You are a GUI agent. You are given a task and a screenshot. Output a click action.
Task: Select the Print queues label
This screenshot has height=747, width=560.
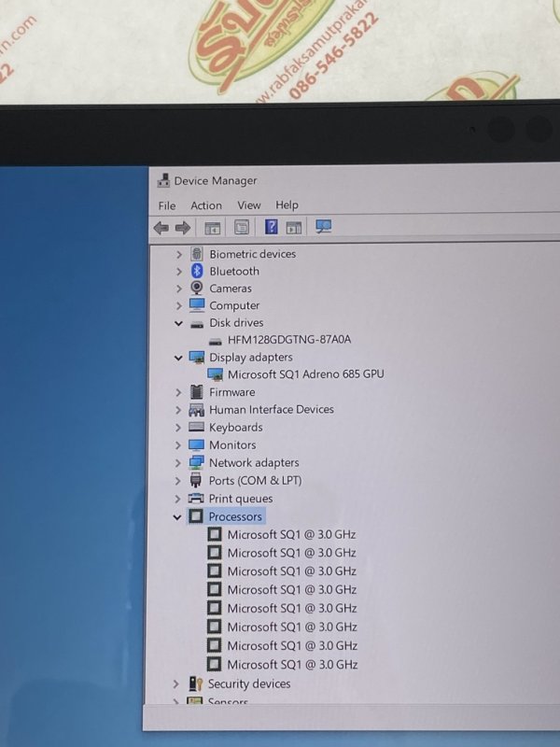pyautogui.click(x=241, y=499)
